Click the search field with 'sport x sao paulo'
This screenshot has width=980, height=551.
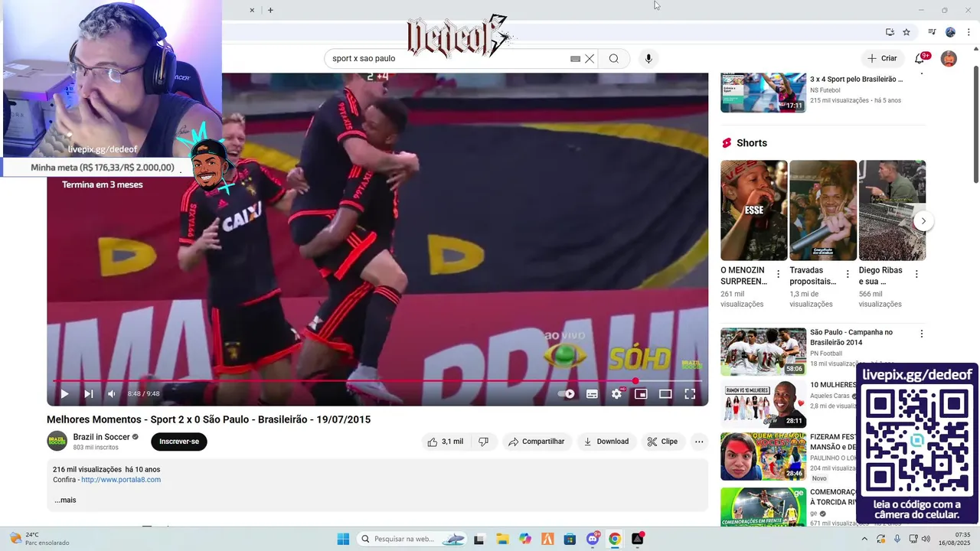tap(448, 58)
